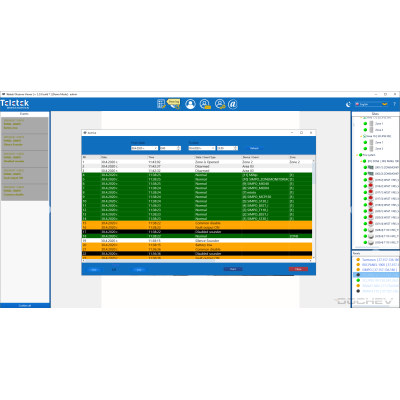
Task: Collapse the Fire system tree node
Action: [x=357, y=155]
